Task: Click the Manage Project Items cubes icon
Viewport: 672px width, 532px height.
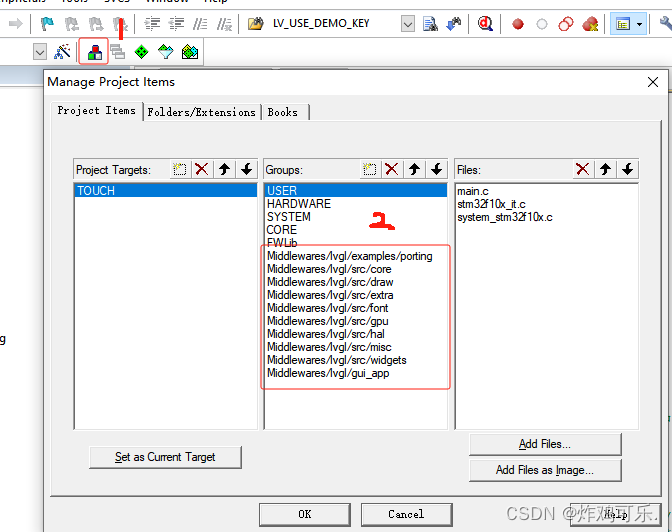Action: [94, 52]
